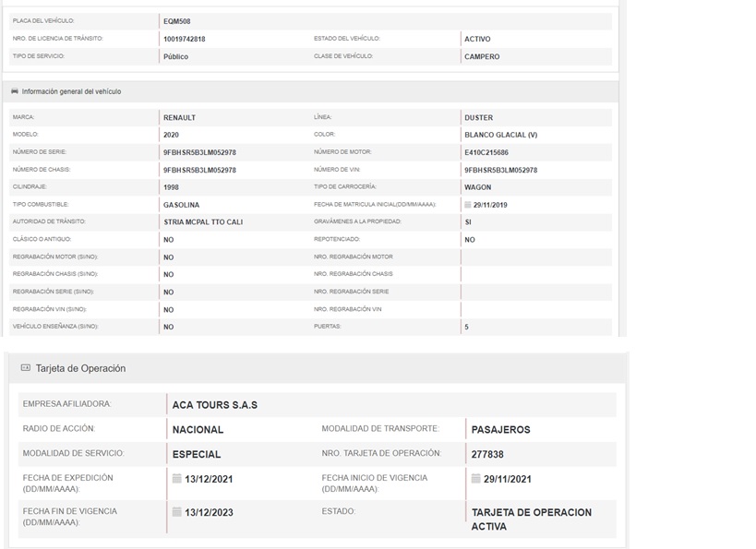This screenshot has height=549, width=756.
Task: Select the STRIA MCPAL TTO CALI authority value
Action: click(203, 222)
